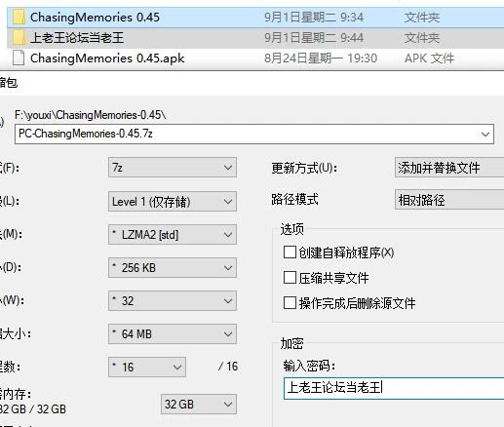Select the ChasingMemories 0.45 folder icon

coord(19,17)
